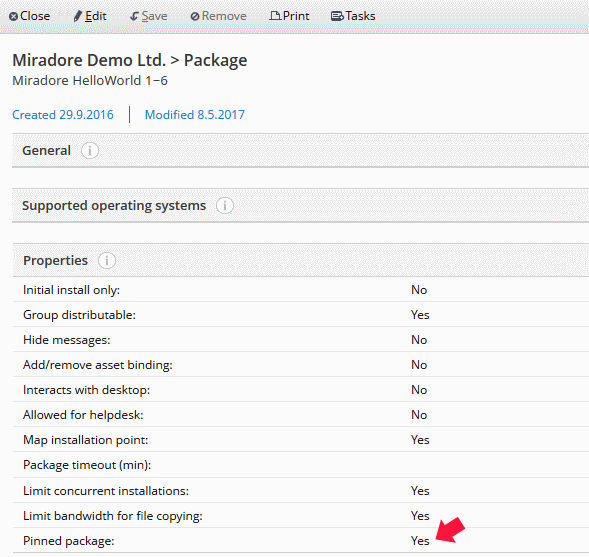
Task: Open the Tasks icon menu
Action: point(337,16)
